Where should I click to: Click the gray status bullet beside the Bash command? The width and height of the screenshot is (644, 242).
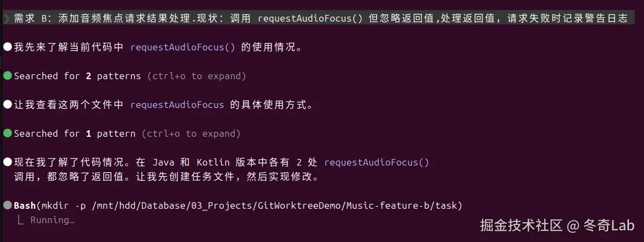8,205
